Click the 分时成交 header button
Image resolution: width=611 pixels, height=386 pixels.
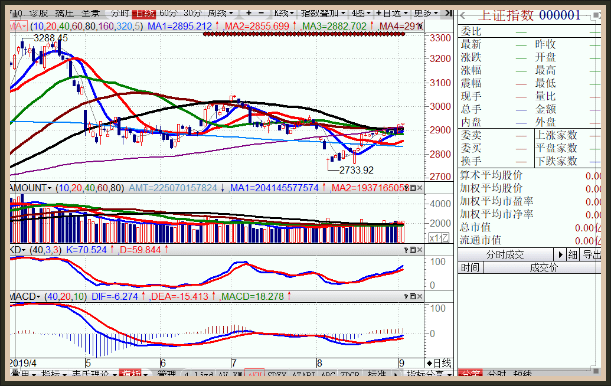click(x=505, y=255)
